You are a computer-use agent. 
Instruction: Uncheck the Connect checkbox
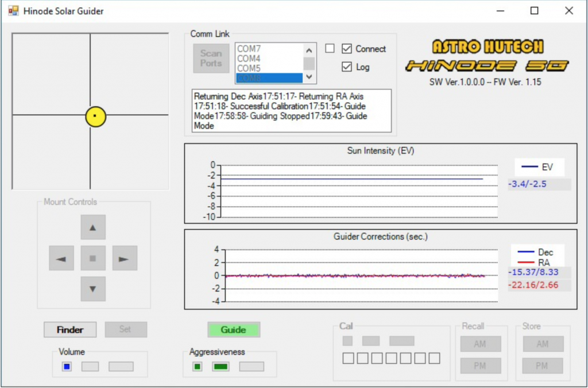point(347,49)
